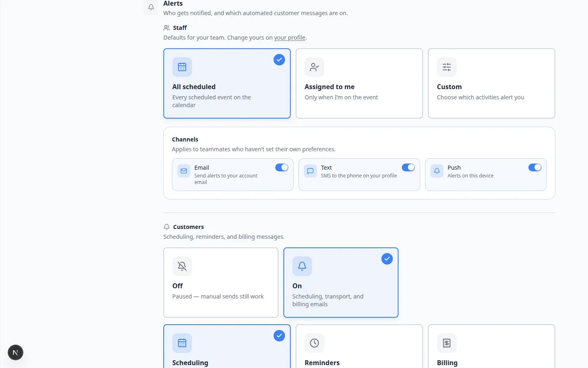Image resolution: width=588 pixels, height=368 pixels.
Task: Click the checkmark on All scheduled card
Action: tap(279, 60)
